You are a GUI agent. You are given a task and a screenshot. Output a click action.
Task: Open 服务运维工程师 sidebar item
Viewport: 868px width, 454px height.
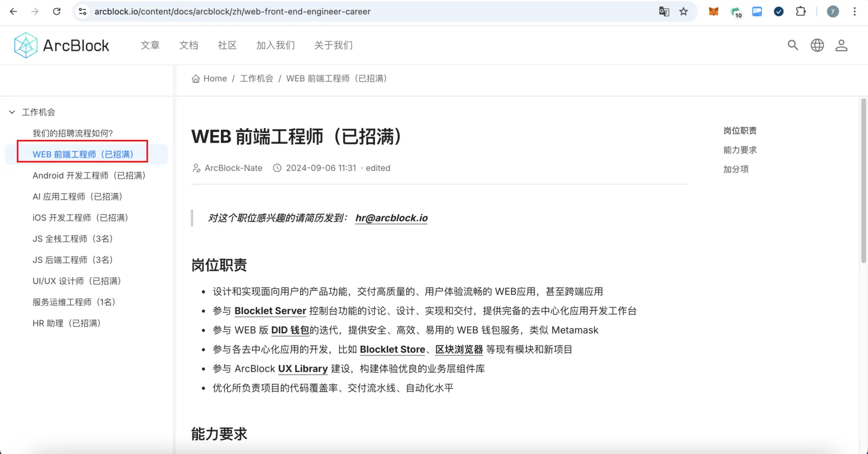coord(74,302)
